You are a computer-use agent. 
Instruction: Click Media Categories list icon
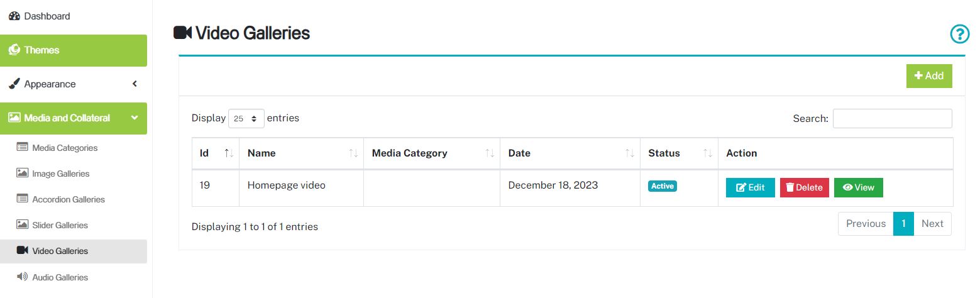tap(23, 147)
